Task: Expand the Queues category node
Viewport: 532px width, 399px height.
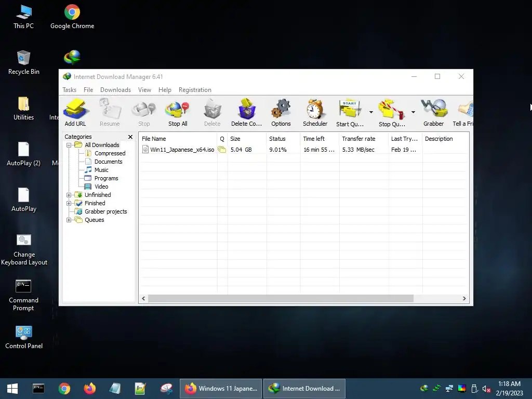Action: (x=69, y=220)
